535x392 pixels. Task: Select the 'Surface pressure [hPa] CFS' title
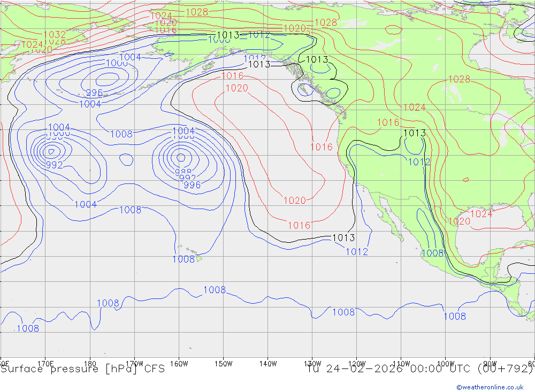tap(82, 369)
